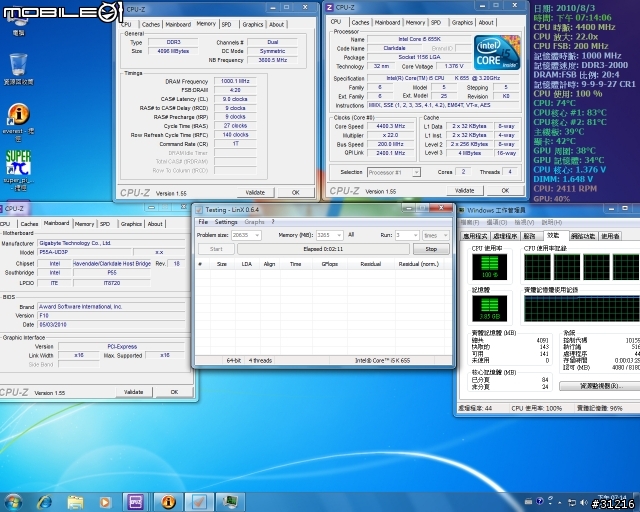Viewport: 640px width, 512px height.
Task: Open the ? help menu in LinX
Action: pyautogui.click(x=273, y=222)
